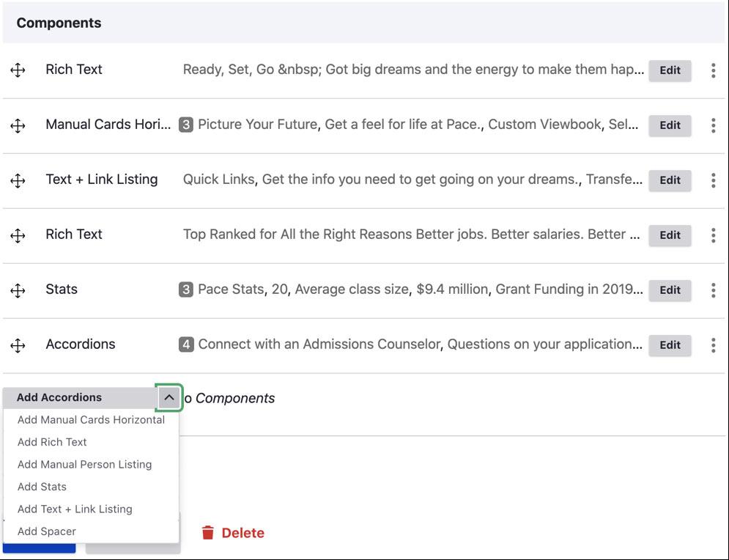Viewport: 729px width, 560px height.
Task: Open the more options menu for the Accordions row
Action: click(713, 345)
